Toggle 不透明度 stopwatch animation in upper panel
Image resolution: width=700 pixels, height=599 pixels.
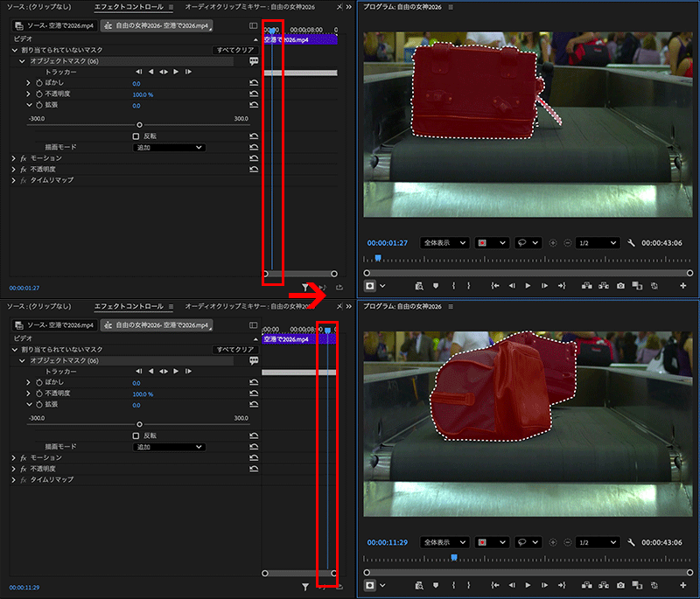point(39,94)
